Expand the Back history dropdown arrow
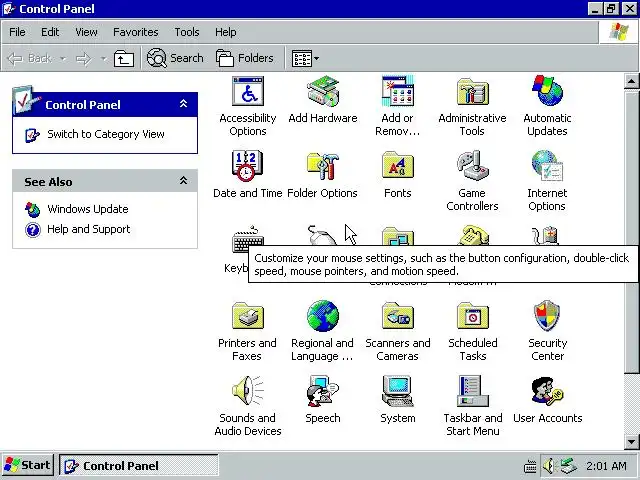The image size is (640, 480). tap(63, 58)
